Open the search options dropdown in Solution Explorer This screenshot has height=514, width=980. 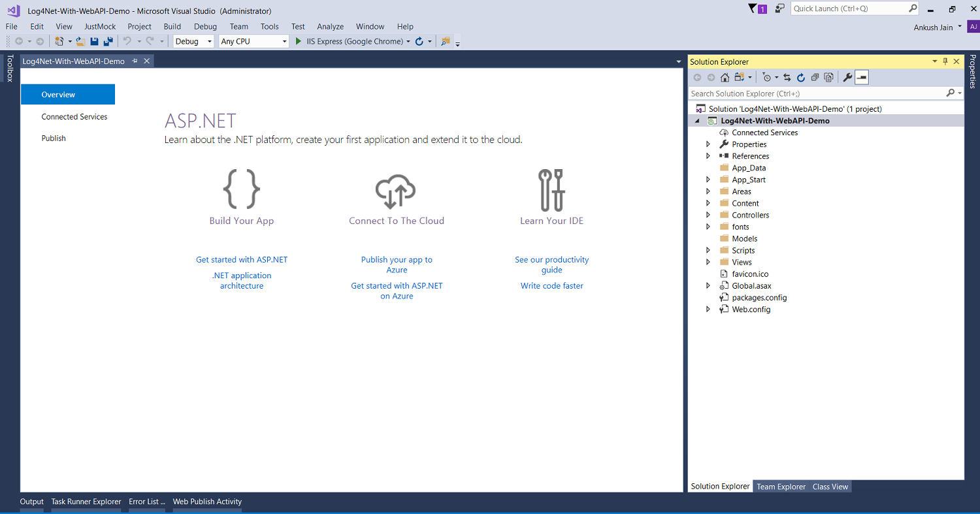(x=960, y=93)
